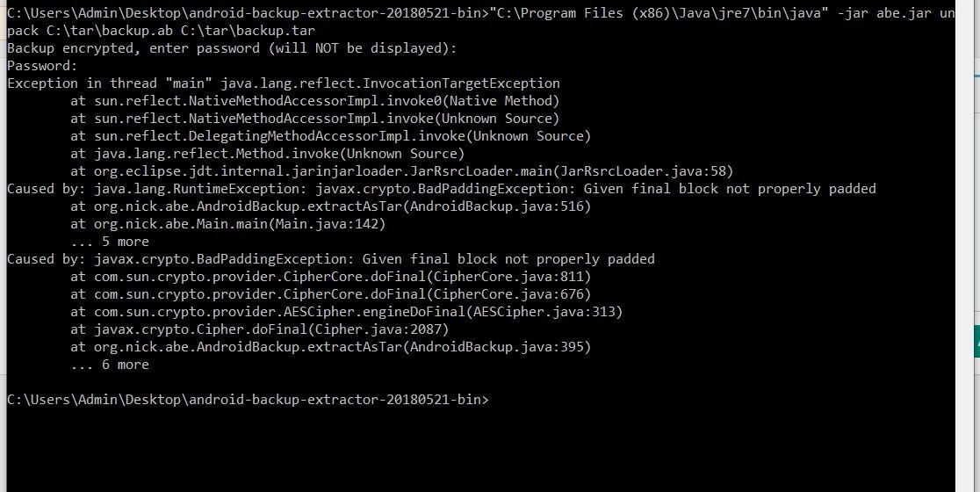
Task: Click the "... 6 more" line
Action: (x=110, y=365)
